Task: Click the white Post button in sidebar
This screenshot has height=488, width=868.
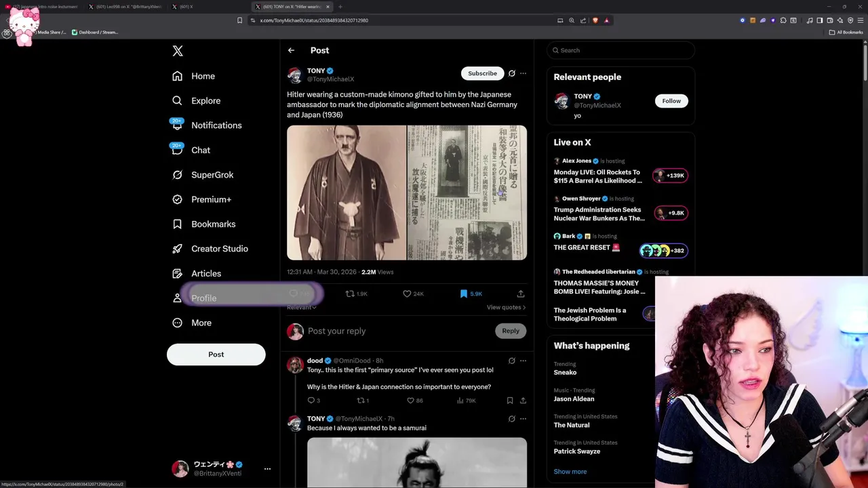Action: (x=216, y=354)
